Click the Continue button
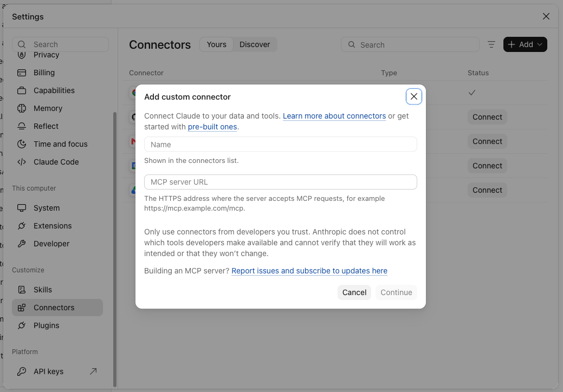Image resolution: width=563 pixels, height=392 pixels. click(x=396, y=292)
